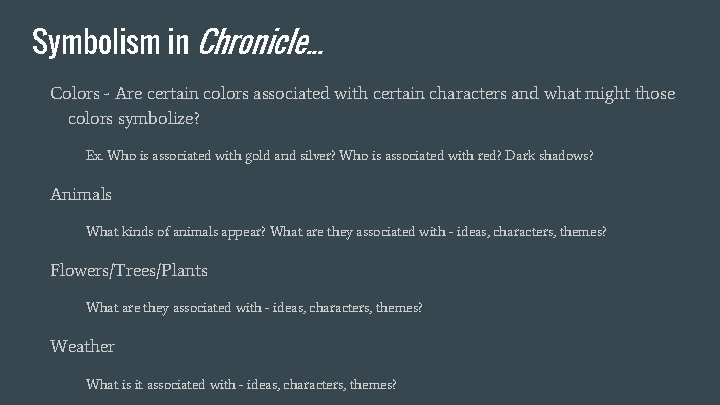Screen dimensions: 720x405
Task: Click the slide title Symbolism in Chronicle
Action: click(x=178, y=42)
